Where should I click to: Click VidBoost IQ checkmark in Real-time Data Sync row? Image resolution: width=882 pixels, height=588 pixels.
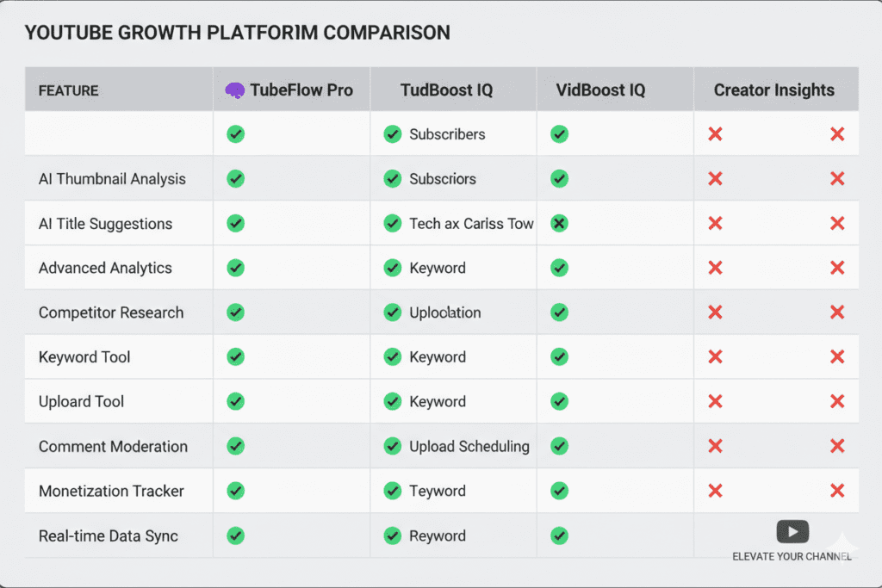(559, 535)
